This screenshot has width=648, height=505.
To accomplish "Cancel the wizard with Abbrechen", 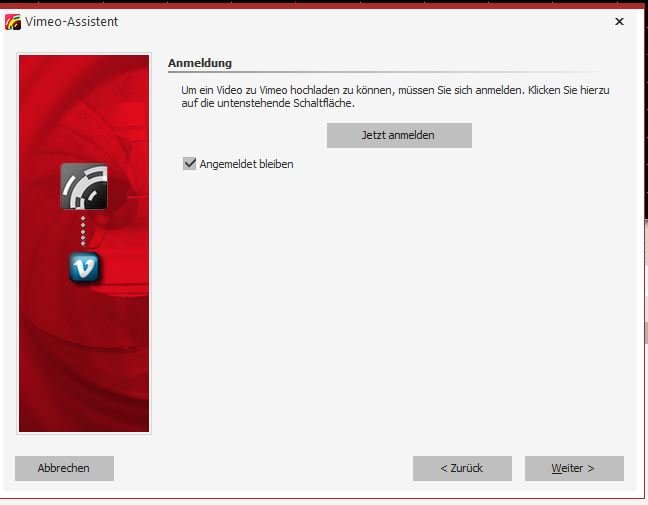I will (64, 468).
